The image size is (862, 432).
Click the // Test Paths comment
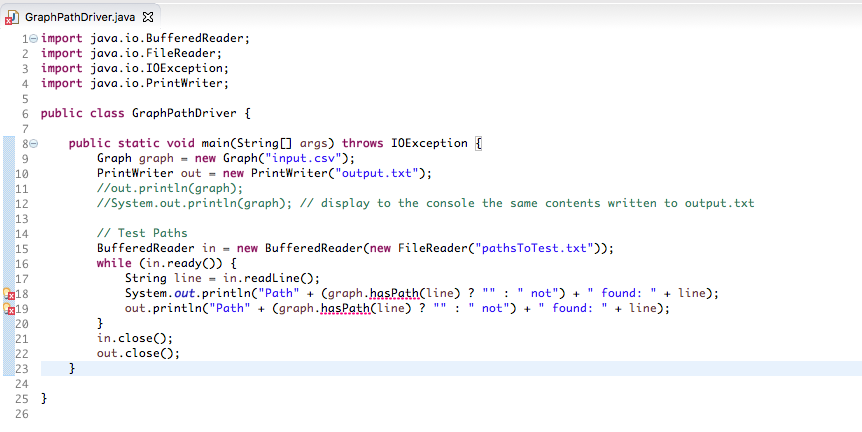point(142,233)
